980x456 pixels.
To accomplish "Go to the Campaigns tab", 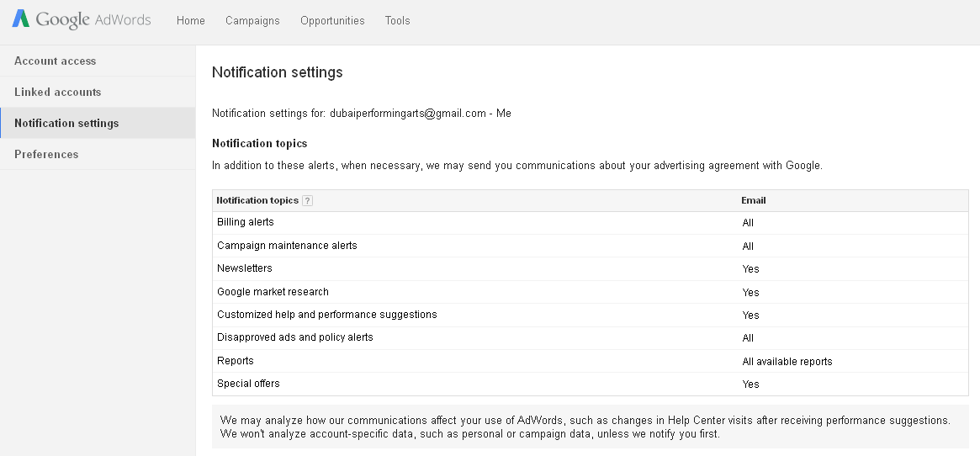I will (x=252, y=21).
